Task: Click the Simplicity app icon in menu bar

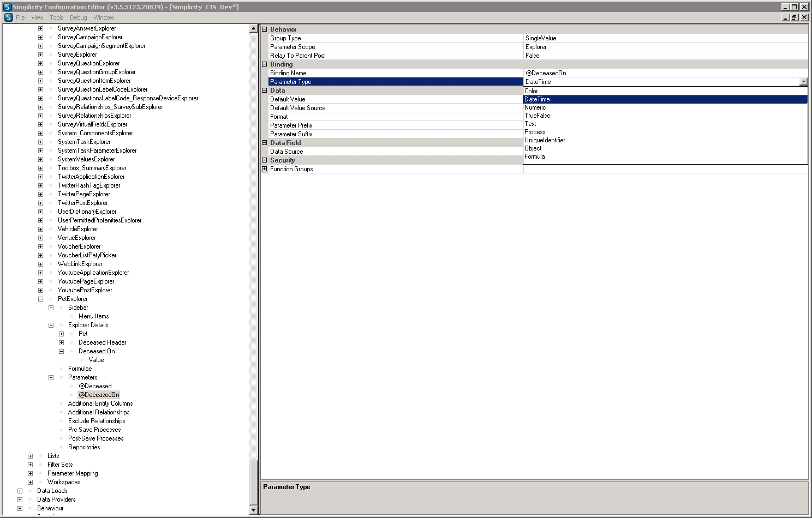Action: click(x=8, y=17)
